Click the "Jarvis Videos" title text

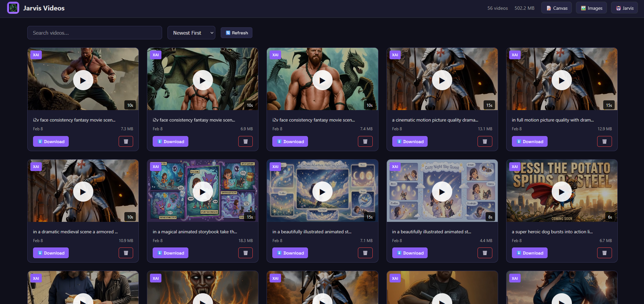[x=44, y=8]
